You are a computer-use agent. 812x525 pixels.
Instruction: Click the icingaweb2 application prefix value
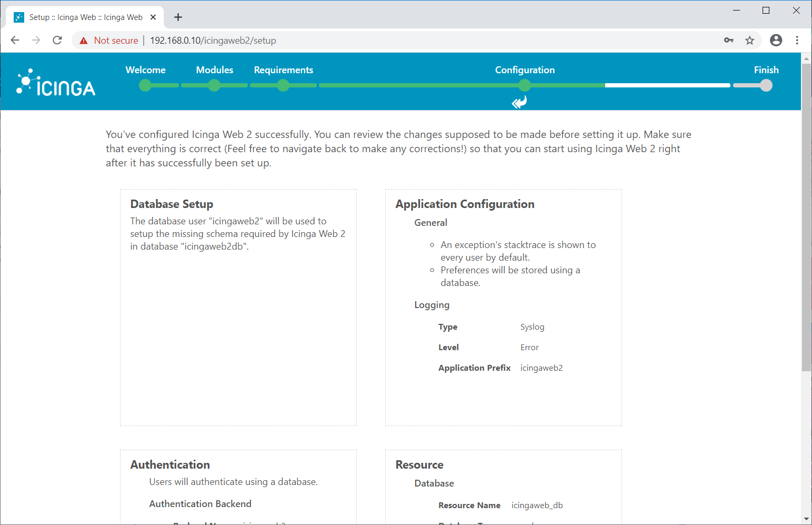tap(542, 368)
